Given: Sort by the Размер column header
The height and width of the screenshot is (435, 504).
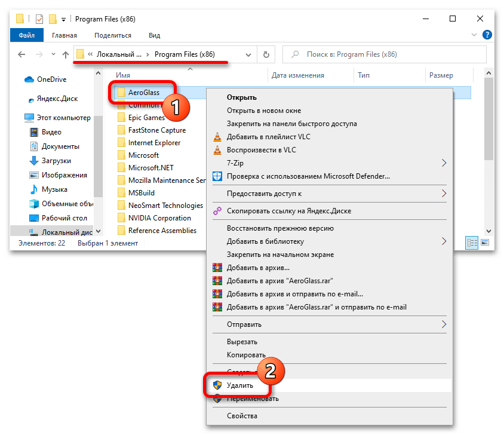Looking at the screenshot, I should point(441,75).
